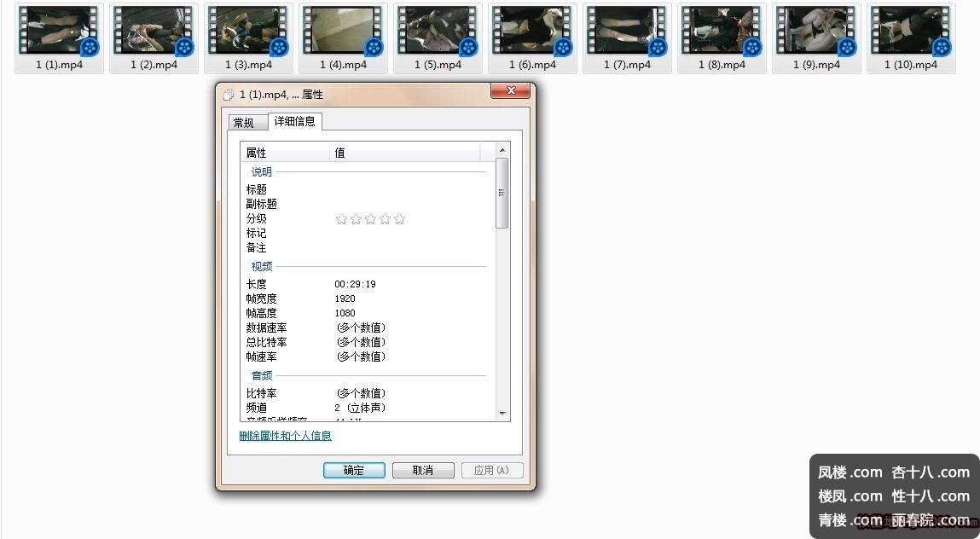The height and width of the screenshot is (539, 980).
Task: Close the 属性 dialog window
Action: pyautogui.click(x=511, y=90)
